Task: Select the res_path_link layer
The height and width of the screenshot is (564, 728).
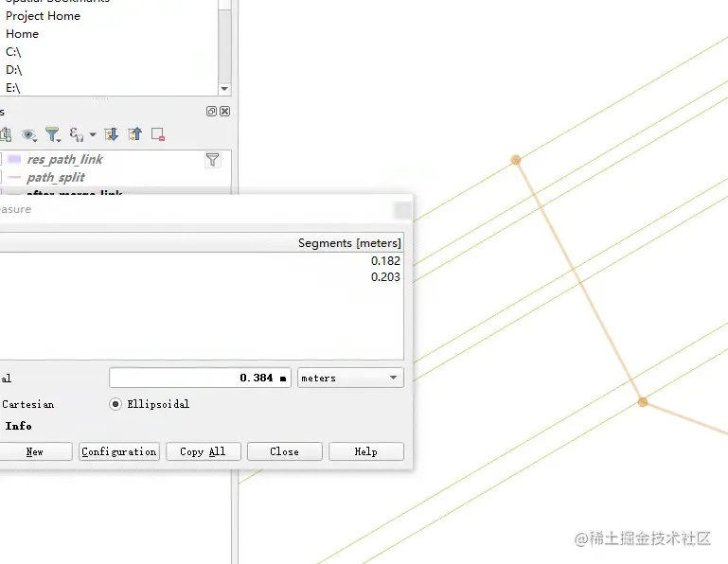Action: pyautogui.click(x=64, y=159)
